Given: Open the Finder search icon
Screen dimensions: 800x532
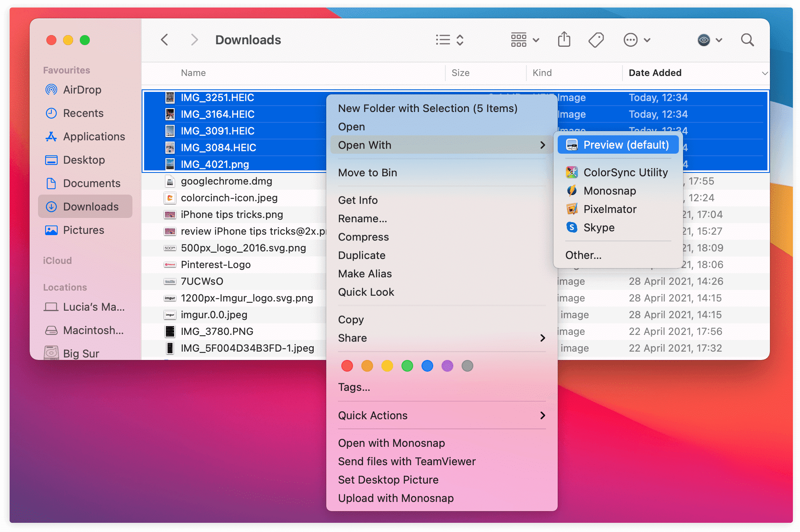Looking at the screenshot, I should pos(747,40).
